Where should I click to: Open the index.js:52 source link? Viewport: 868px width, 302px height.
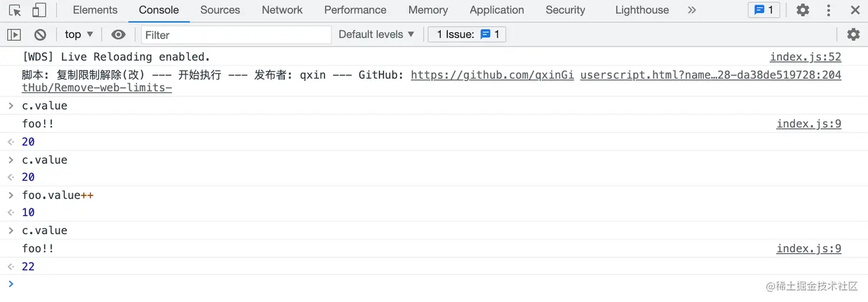[x=805, y=57]
